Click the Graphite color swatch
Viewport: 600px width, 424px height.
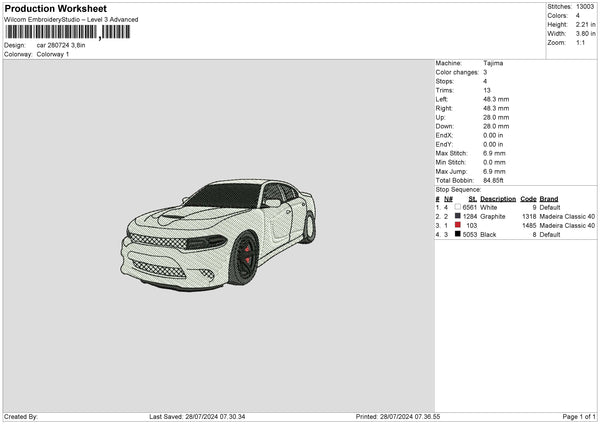(458, 216)
